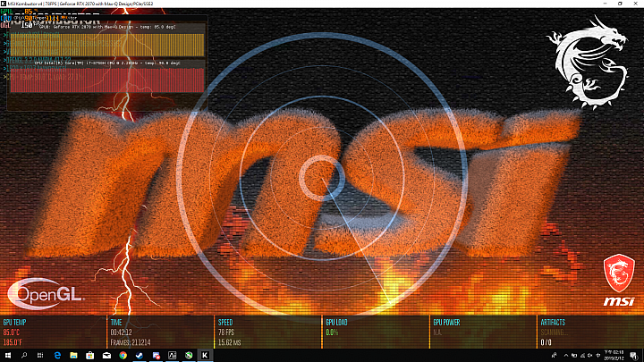
Task: Click the 185.0°F temperature value
Action: click(13, 342)
